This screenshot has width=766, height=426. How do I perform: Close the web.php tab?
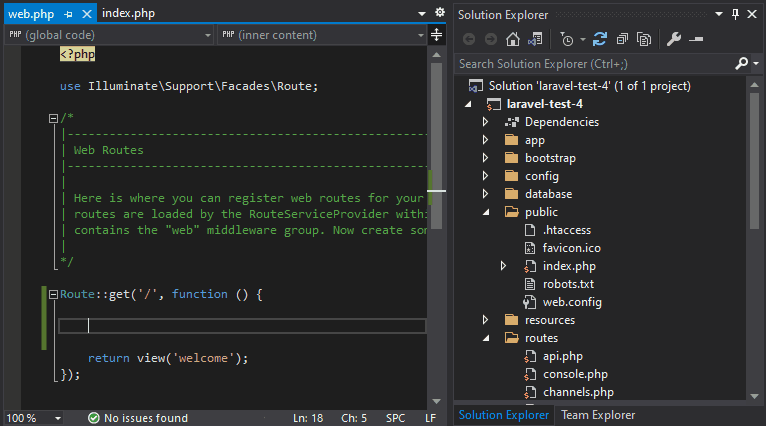coord(87,14)
